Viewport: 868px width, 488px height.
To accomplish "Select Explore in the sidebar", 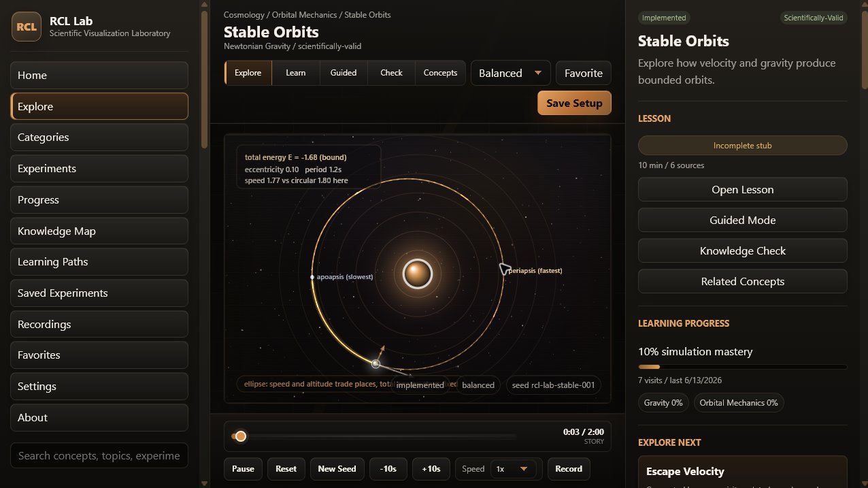I will click(x=99, y=106).
